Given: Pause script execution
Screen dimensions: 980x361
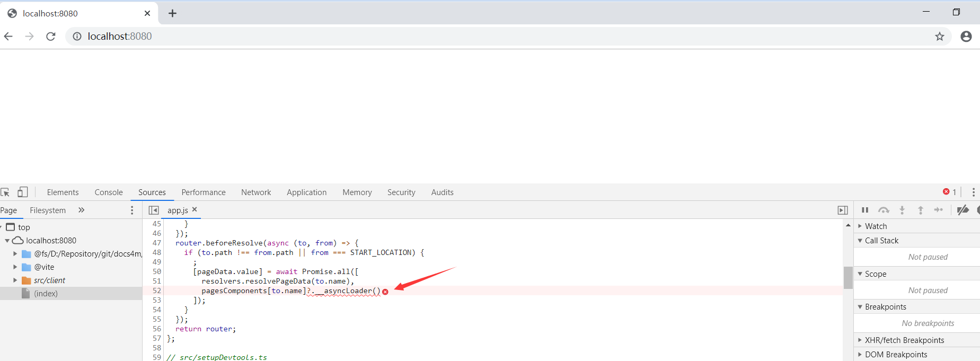Looking at the screenshot, I should point(865,210).
